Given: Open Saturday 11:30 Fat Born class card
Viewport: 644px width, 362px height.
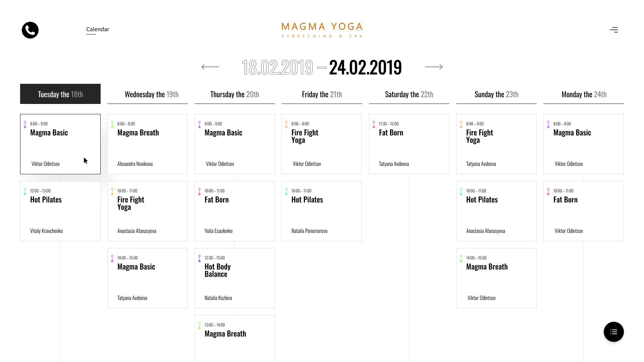Looking at the screenshot, I should (x=409, y=144).
